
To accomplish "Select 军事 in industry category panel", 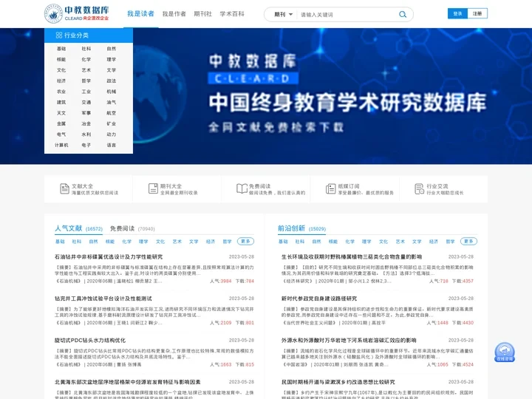I will click(x=86, y=113).
